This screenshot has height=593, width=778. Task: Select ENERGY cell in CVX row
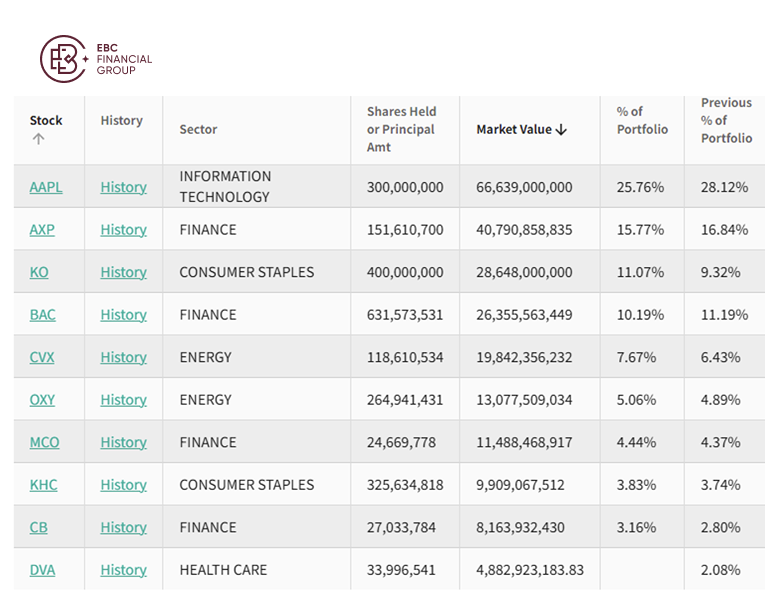[x=205, y=357]
